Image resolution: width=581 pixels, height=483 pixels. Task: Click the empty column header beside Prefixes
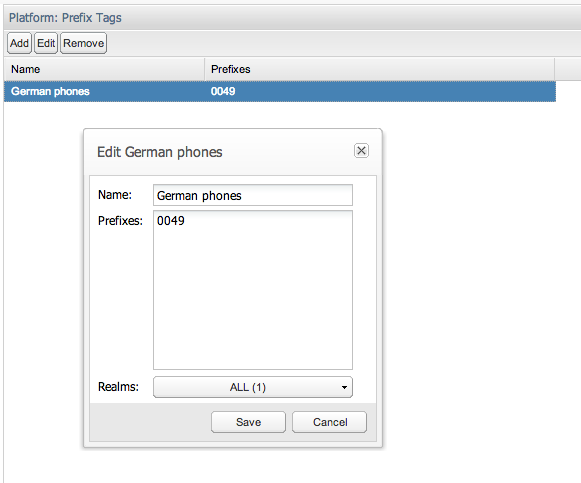568,69
